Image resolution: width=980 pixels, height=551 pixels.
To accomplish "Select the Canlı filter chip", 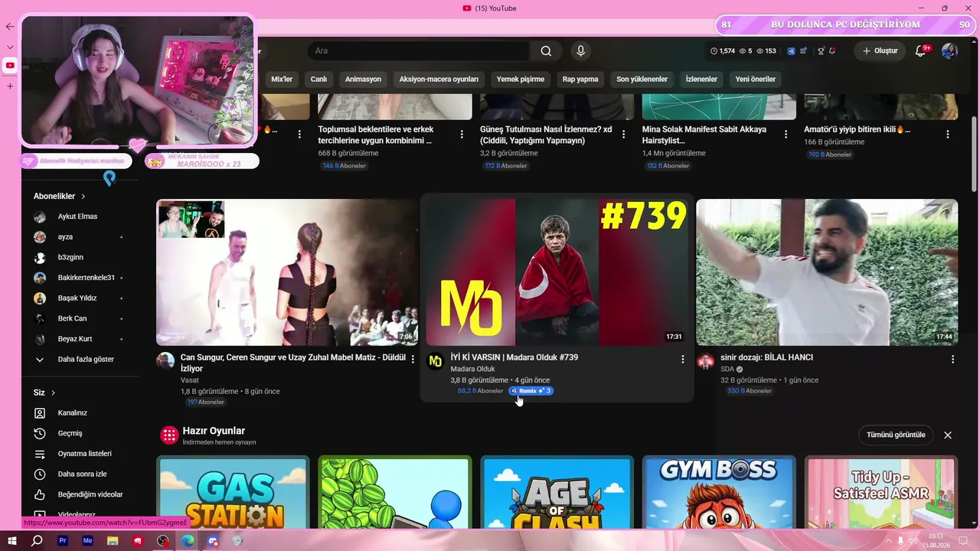I will point(318,79).
